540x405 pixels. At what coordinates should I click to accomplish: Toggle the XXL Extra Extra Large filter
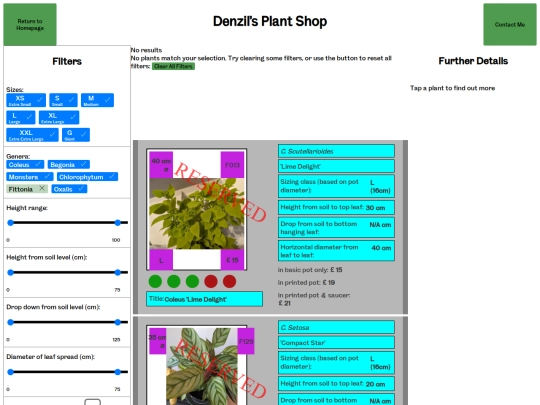coord(32,135)
